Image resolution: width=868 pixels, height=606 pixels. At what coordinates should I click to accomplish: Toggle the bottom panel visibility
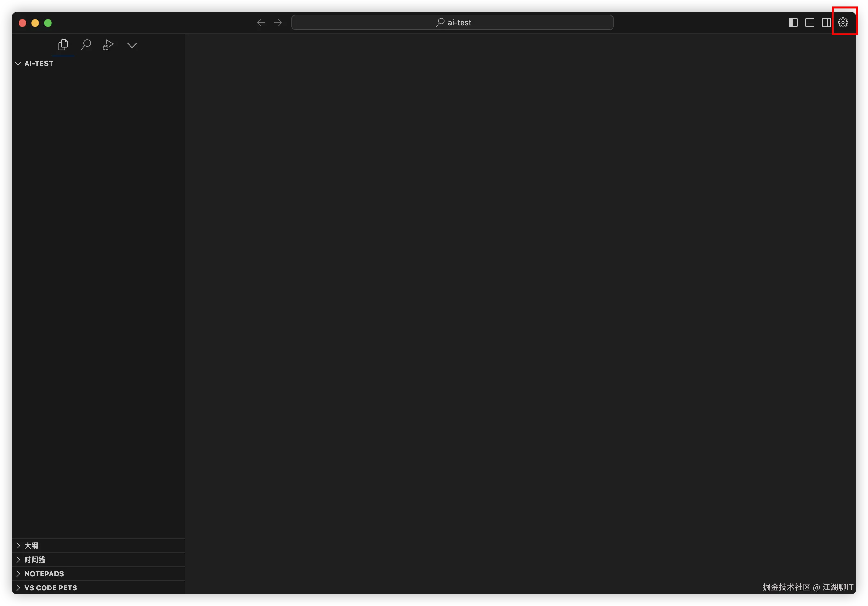coord(809,22)
